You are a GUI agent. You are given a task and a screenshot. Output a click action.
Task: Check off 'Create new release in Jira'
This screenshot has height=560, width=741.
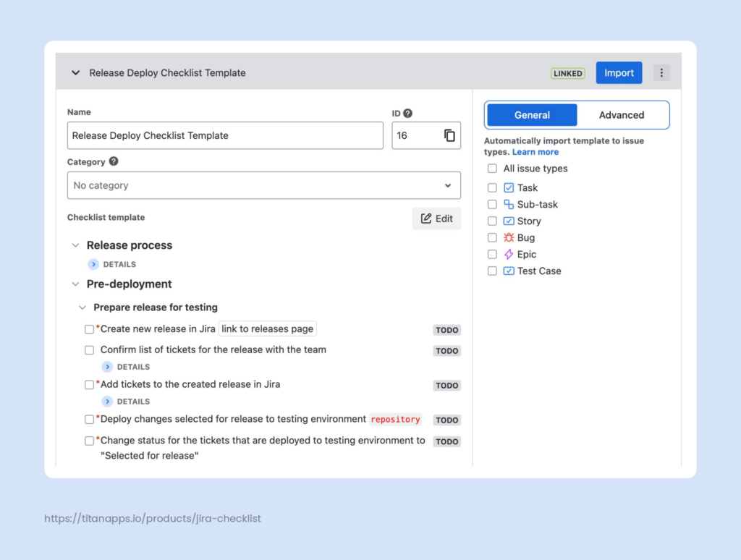pyautogui.click(x=90, y=329)
